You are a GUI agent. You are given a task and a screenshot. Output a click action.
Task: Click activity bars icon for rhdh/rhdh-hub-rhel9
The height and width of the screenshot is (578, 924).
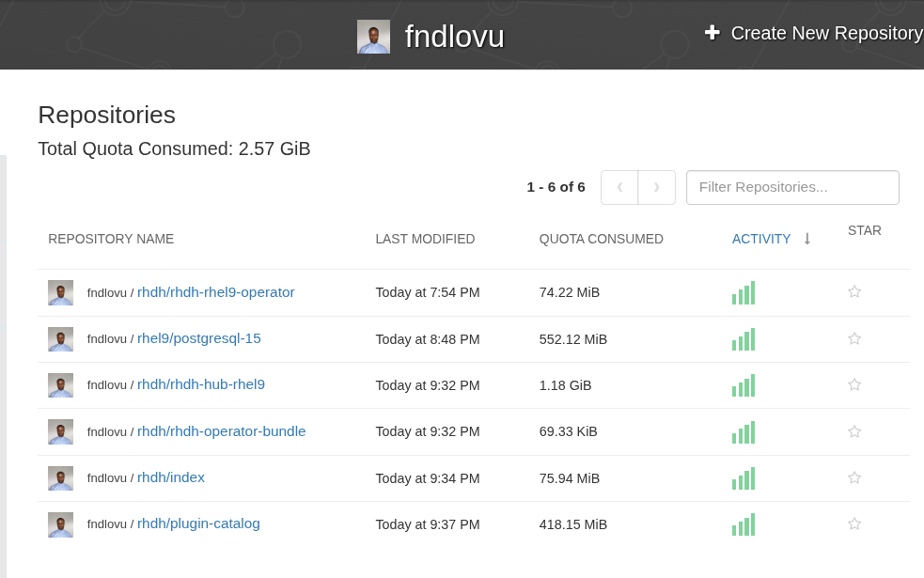click(744, 385)
